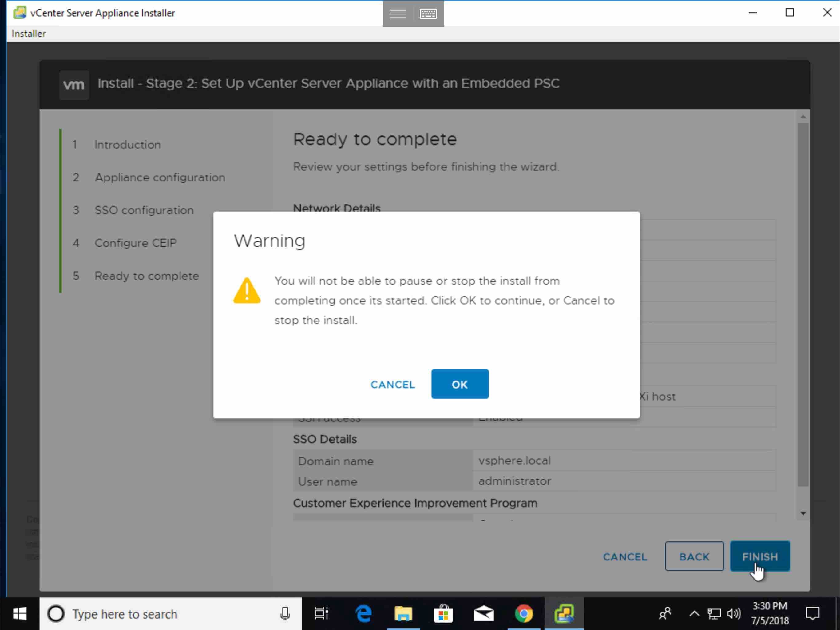Cancel the warning dialog
840x630 pixels.
393,385
